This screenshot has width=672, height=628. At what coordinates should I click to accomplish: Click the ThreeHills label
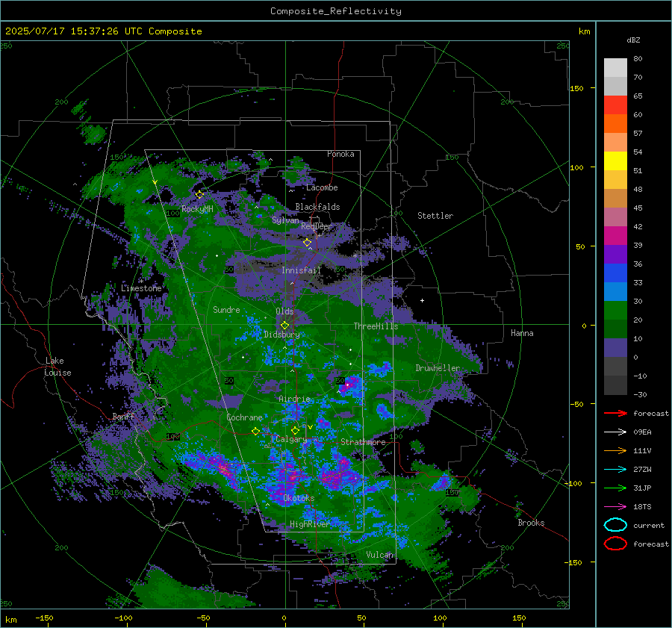(376, 326)
